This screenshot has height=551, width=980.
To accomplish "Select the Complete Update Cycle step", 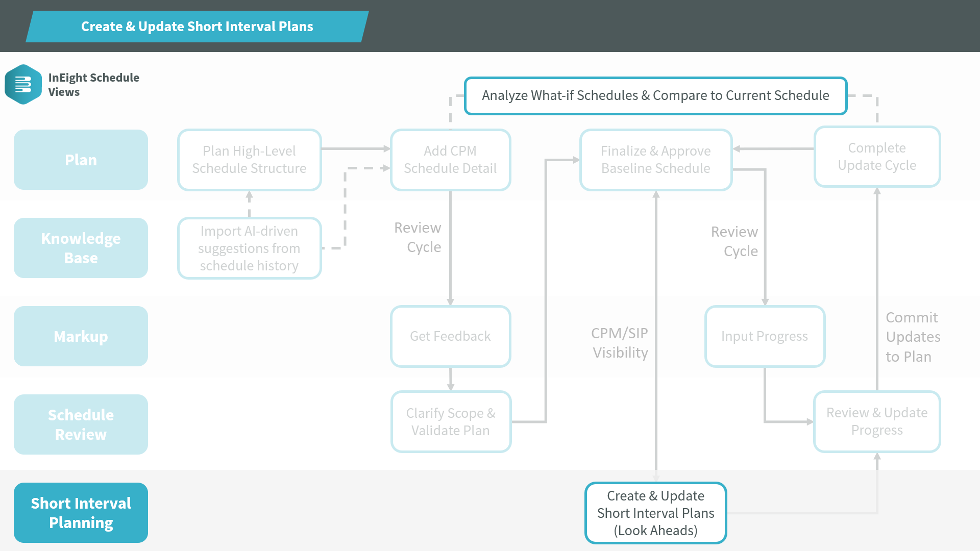I will pyautogui.click(x=876, y=157).
